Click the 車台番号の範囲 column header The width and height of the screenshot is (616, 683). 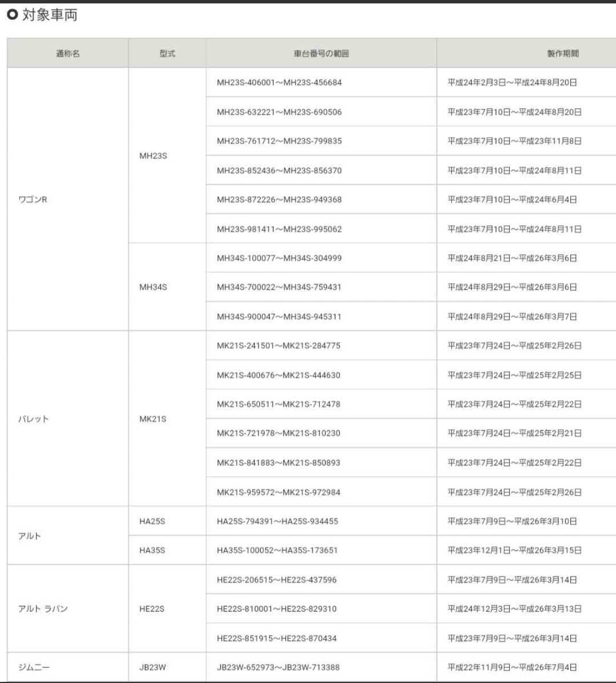click(322, 53)
